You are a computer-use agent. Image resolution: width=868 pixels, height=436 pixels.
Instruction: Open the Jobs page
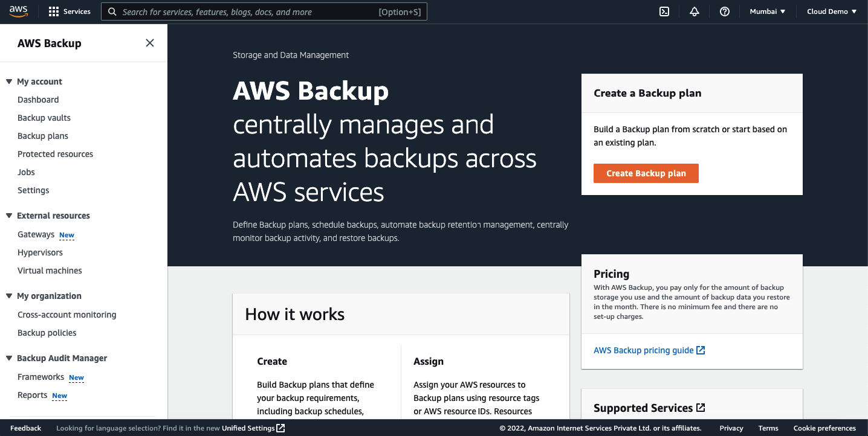pyautogui.click(x=26, y=172)
